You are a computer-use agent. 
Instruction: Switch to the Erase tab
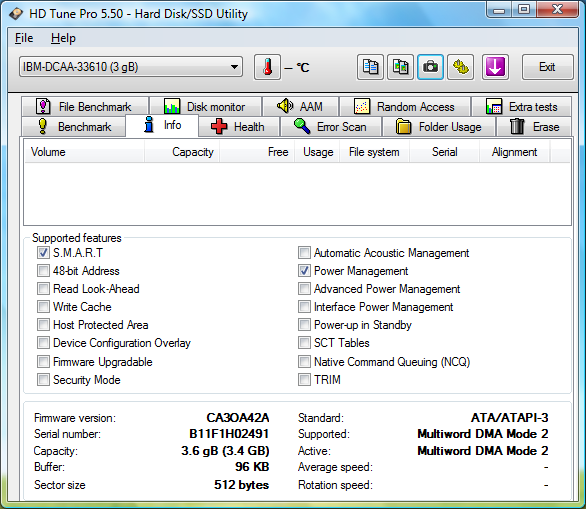(x=534, y=127)
